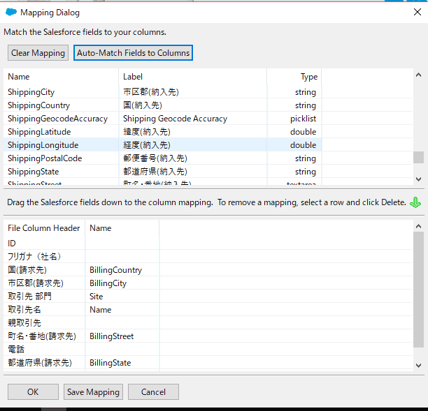Sort the fields by Label column header
Viewport: 428px width, 411px height.
pos(193,77)
